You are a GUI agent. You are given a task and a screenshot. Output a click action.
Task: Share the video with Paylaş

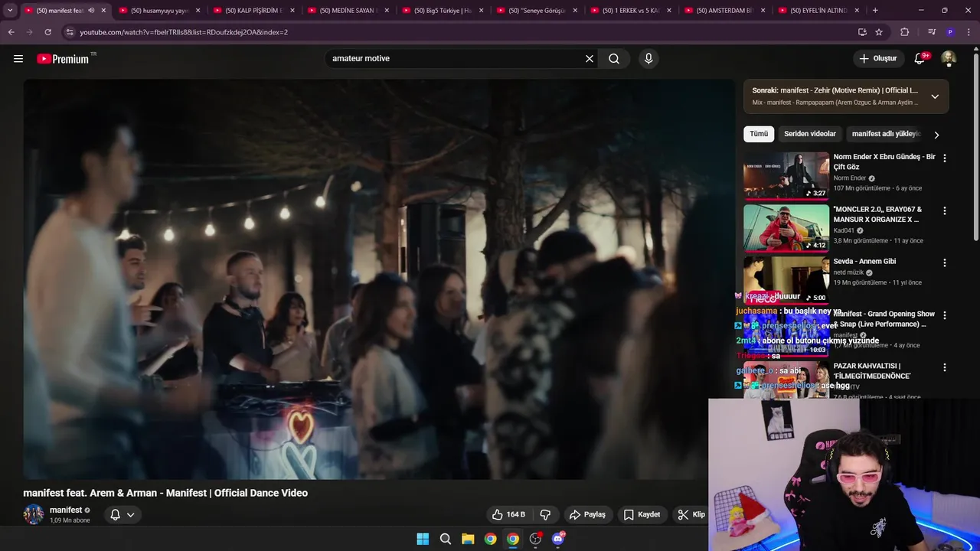coord(587,514)
